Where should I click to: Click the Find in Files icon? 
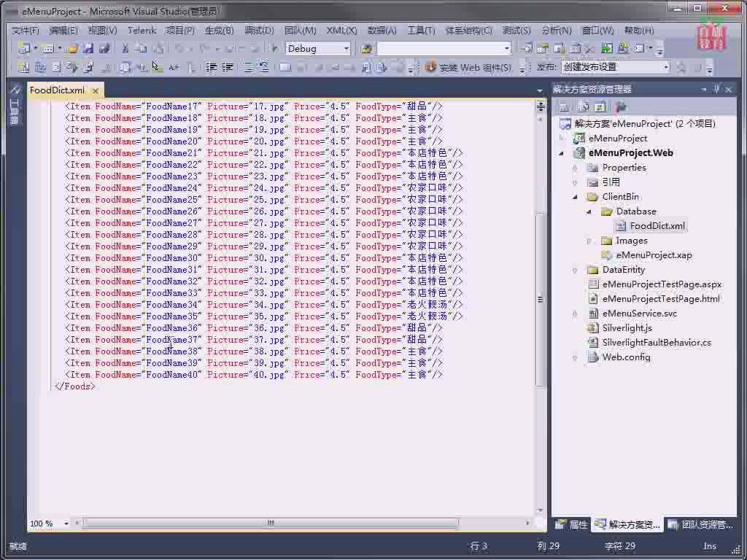[x=366, y=49]
